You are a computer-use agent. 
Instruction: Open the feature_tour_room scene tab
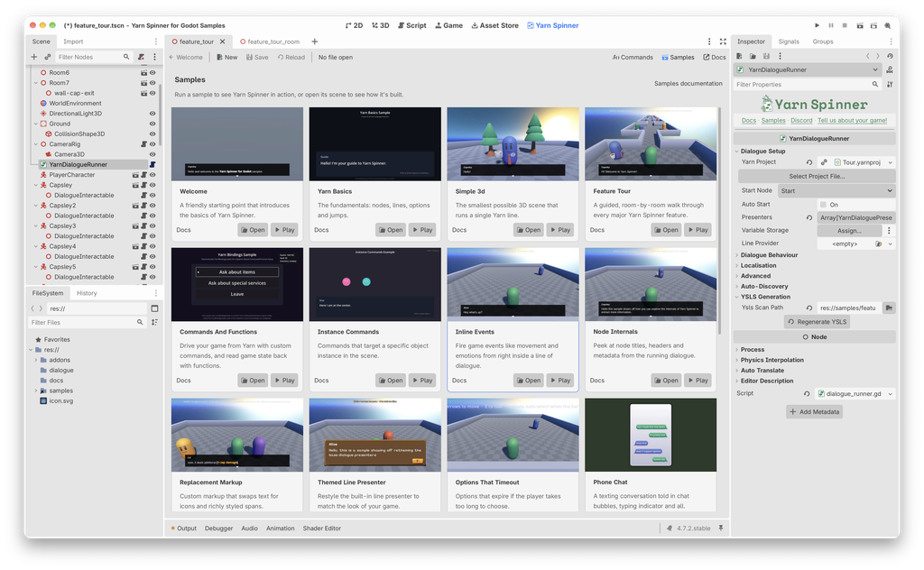point(270,41)
